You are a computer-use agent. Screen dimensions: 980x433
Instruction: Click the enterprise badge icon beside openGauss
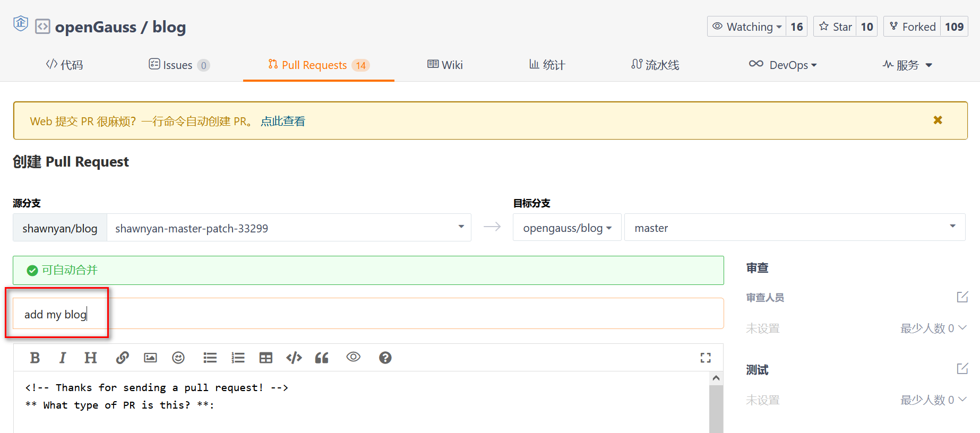(21, 24)
